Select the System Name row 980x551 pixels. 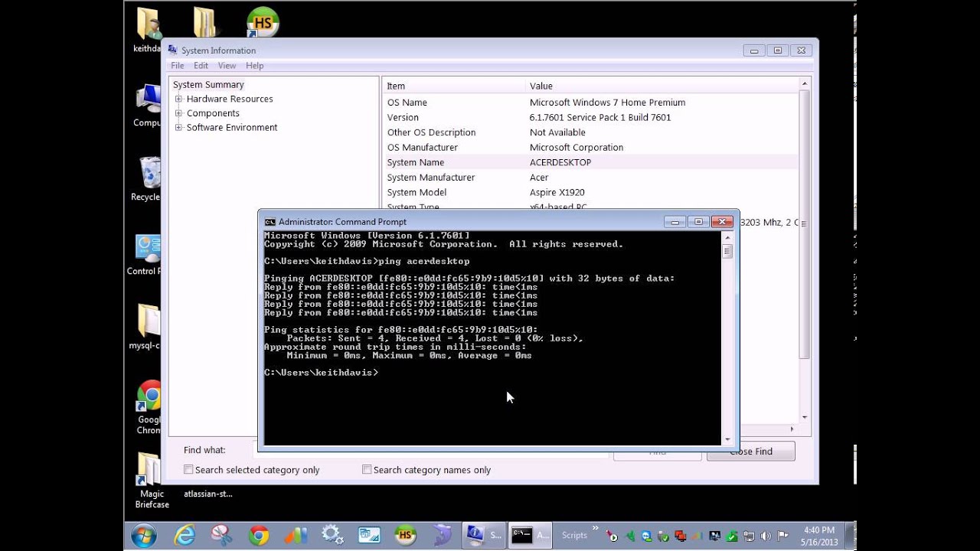(590, 162)
